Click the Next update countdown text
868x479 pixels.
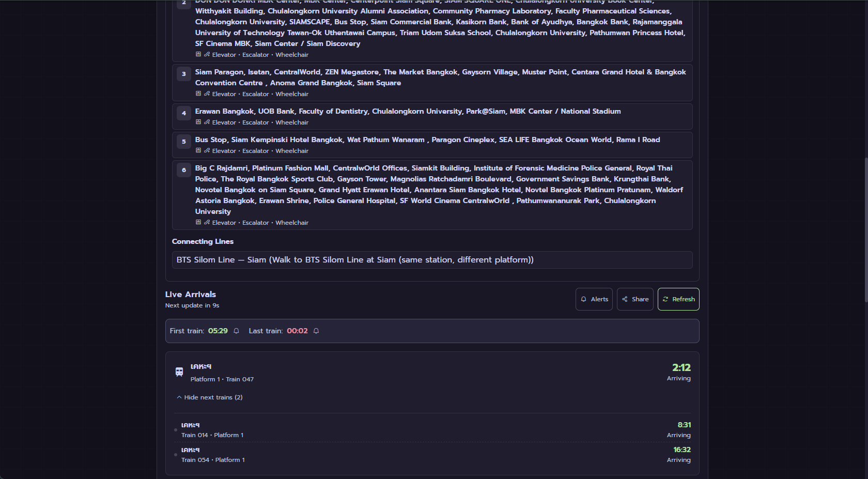192,305
